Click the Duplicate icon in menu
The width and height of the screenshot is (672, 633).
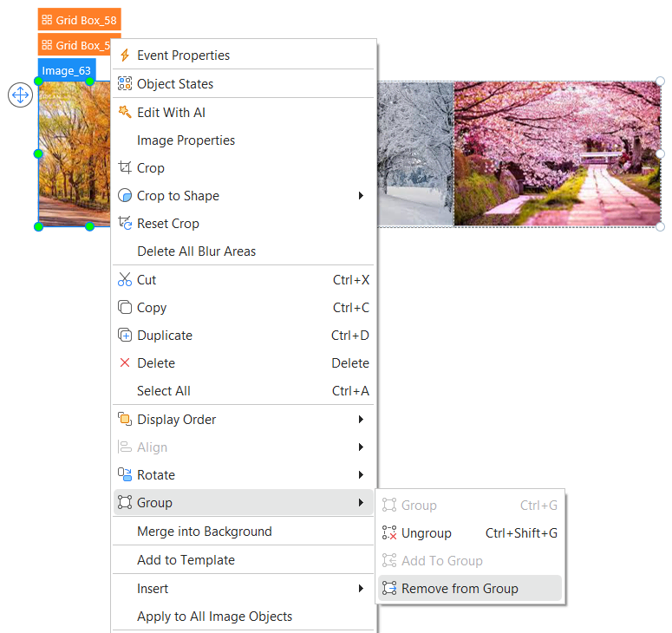point(125,336)
